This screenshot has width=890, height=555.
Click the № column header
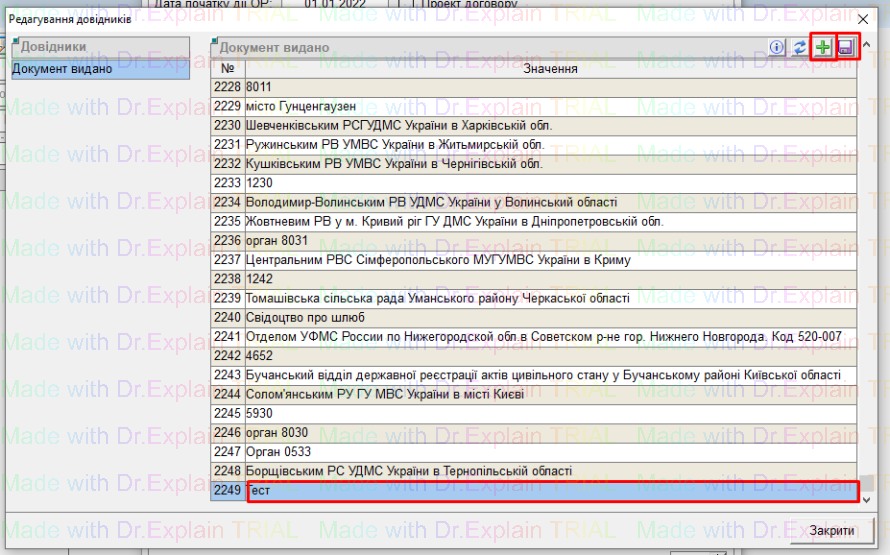[227, 68]
